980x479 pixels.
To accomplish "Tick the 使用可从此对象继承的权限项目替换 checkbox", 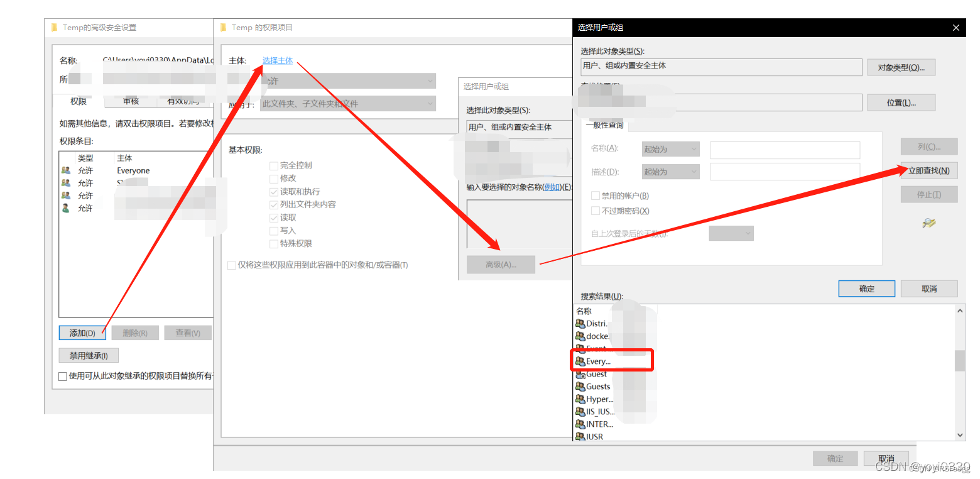I will click(62, 376).
